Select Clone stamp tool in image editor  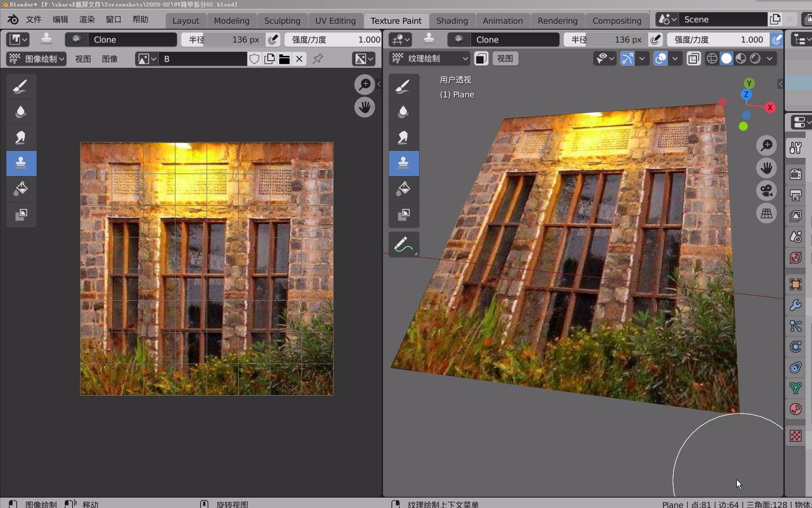click(x=21, y=163)
